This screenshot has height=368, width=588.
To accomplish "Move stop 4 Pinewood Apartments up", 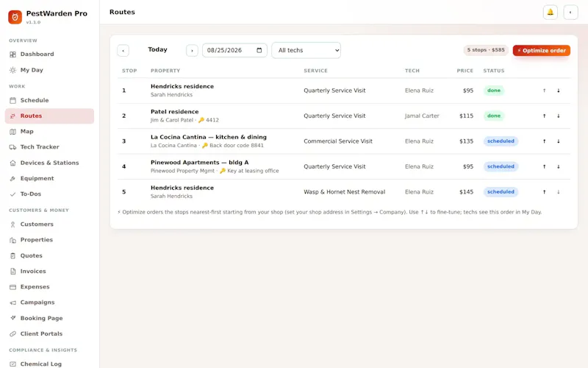I will coord(544,167).
